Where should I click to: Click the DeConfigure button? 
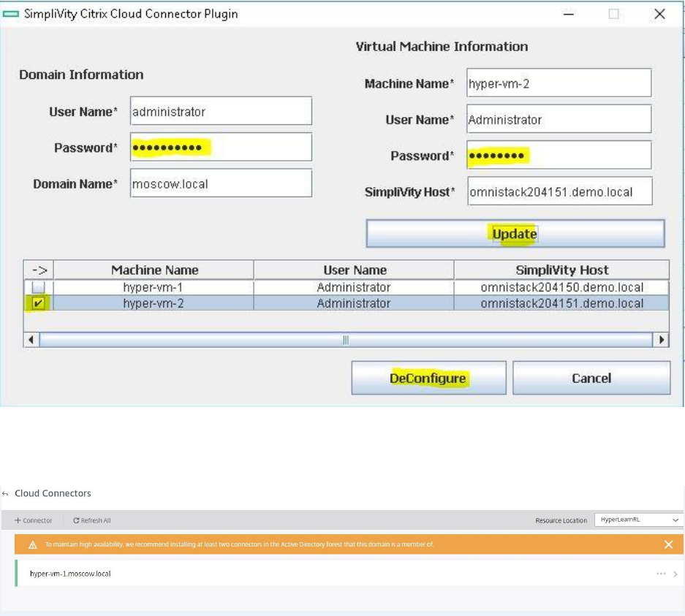pyautogui.click(x=428, y=378)
